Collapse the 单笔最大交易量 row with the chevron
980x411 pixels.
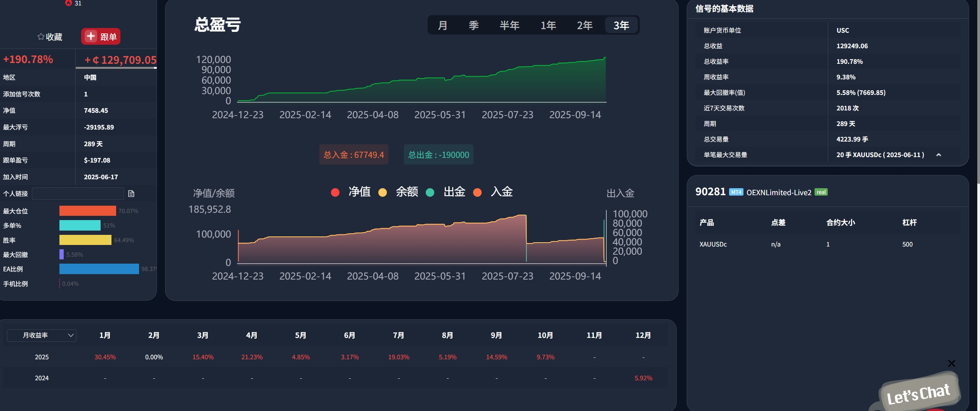click(x=938, y=155)
